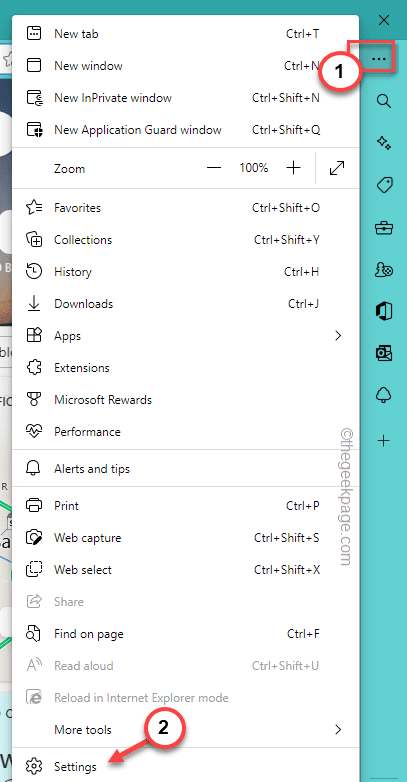Open Collections from the menu

click(186, 240)
